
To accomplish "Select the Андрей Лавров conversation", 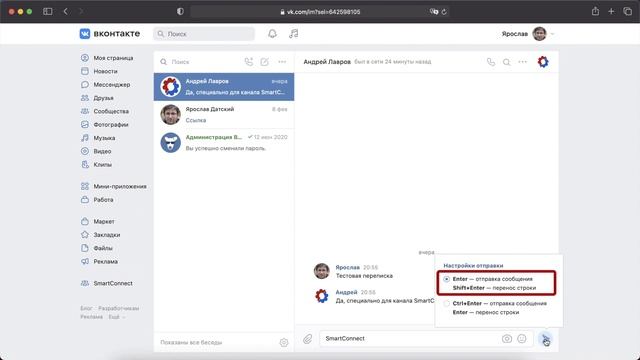I will coord(224,87).
